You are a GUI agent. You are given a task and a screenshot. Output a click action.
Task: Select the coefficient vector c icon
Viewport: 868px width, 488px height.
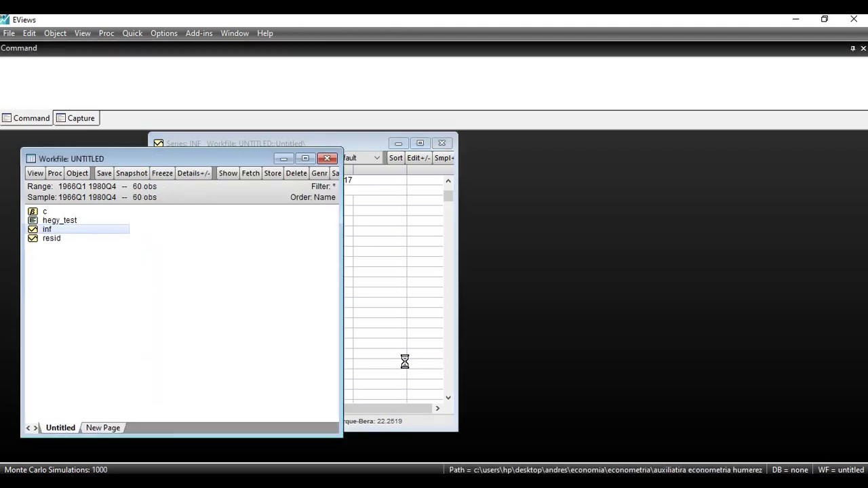(33, 211)
